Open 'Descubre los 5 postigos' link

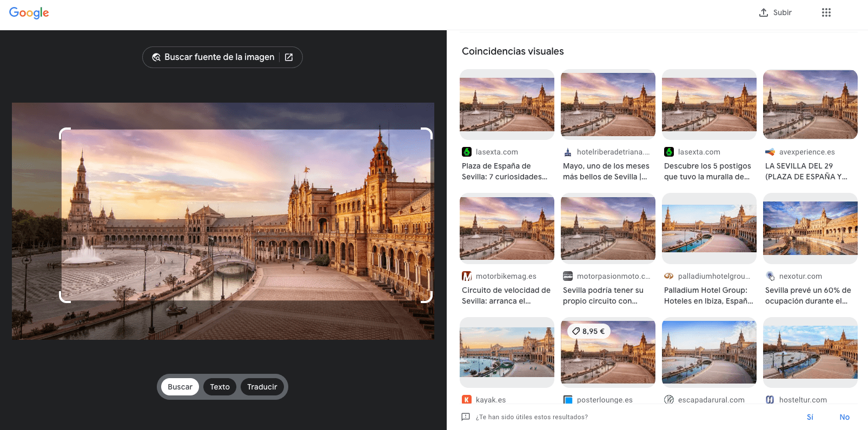tap(707, 171)
